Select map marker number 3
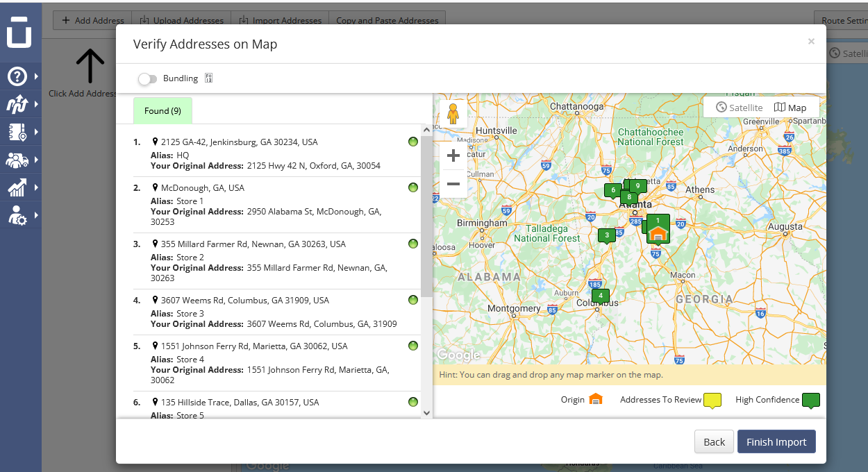 [607, 235]
